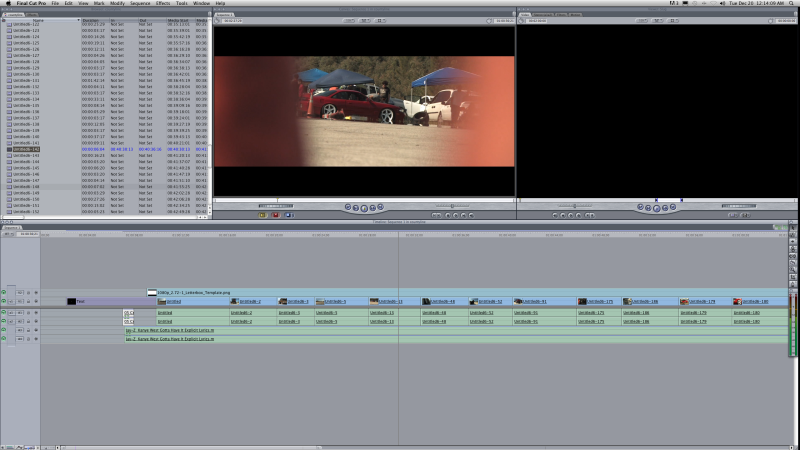
Task: Select the Crop tool in tool palette
Action: click(792, 277)
